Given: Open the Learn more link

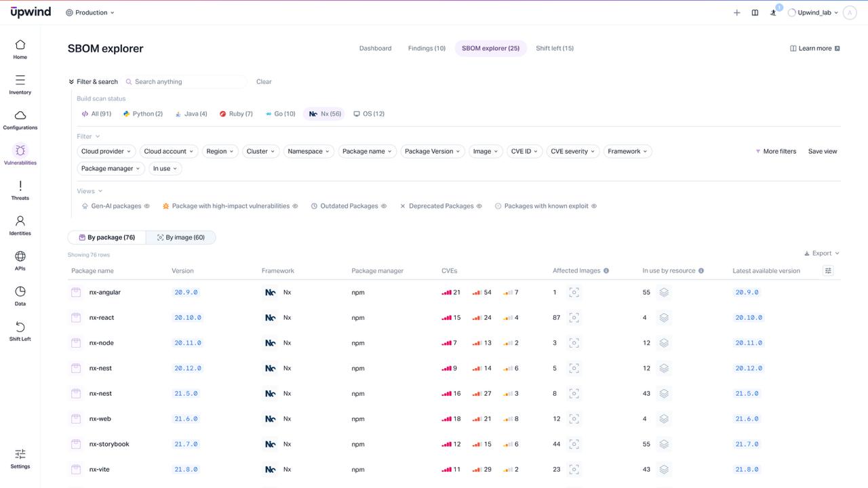Looking at the screenshot, I should click(x=815, y=48).
